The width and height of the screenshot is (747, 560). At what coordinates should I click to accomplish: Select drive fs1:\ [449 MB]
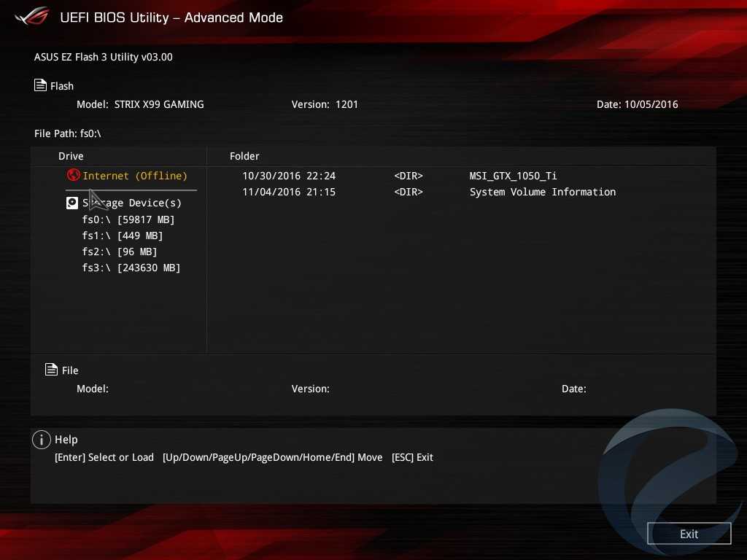123,236
